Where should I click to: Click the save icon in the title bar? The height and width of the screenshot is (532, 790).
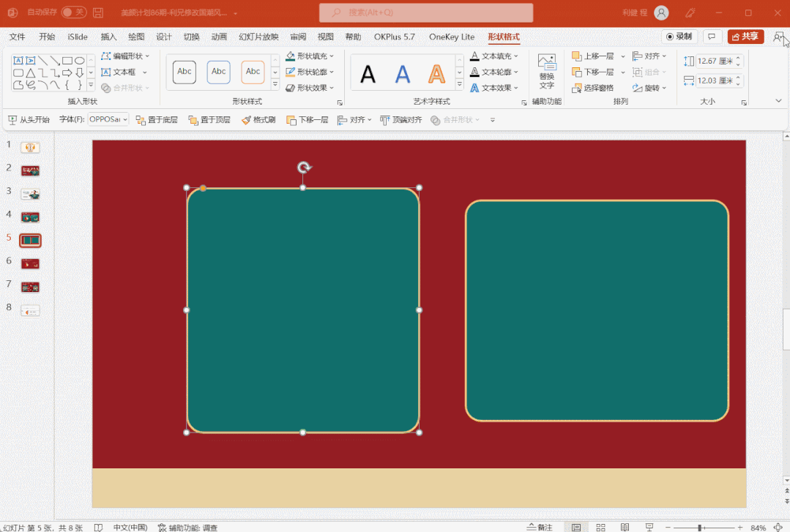coord(98,12)
